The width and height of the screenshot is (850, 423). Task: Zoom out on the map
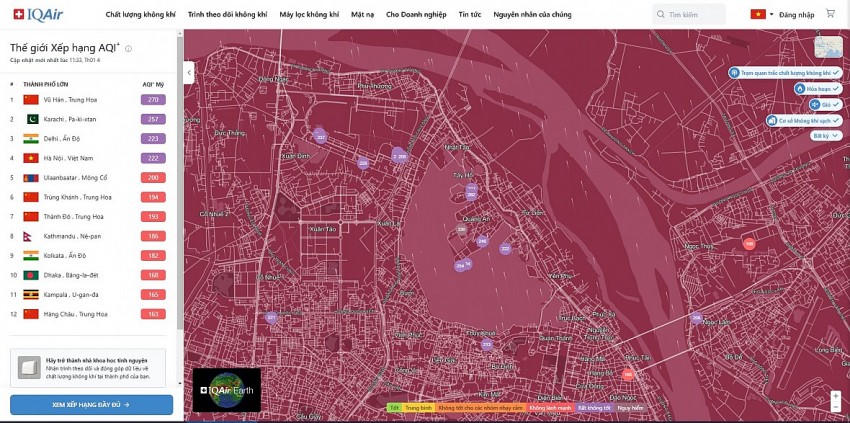(x=835, y=407)
